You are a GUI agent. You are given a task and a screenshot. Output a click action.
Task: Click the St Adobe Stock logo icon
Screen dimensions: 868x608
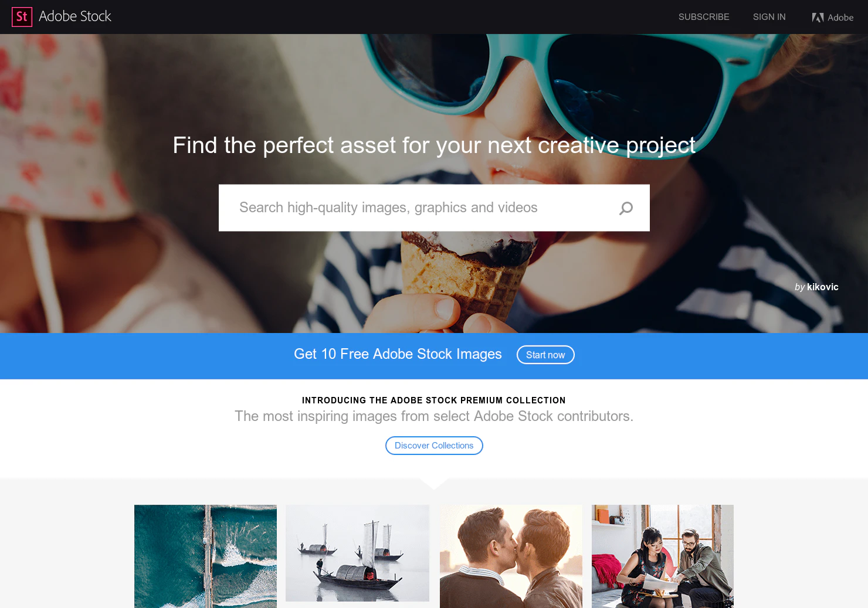tap(22, 16)
